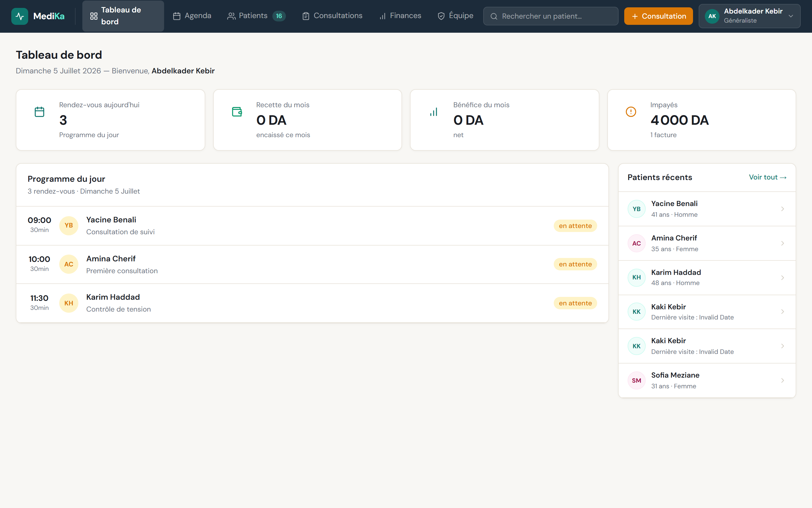Viewport: 812px width, 508px height.
Task: Click the alert icon in Impayés card
Action: pos(631,112)
